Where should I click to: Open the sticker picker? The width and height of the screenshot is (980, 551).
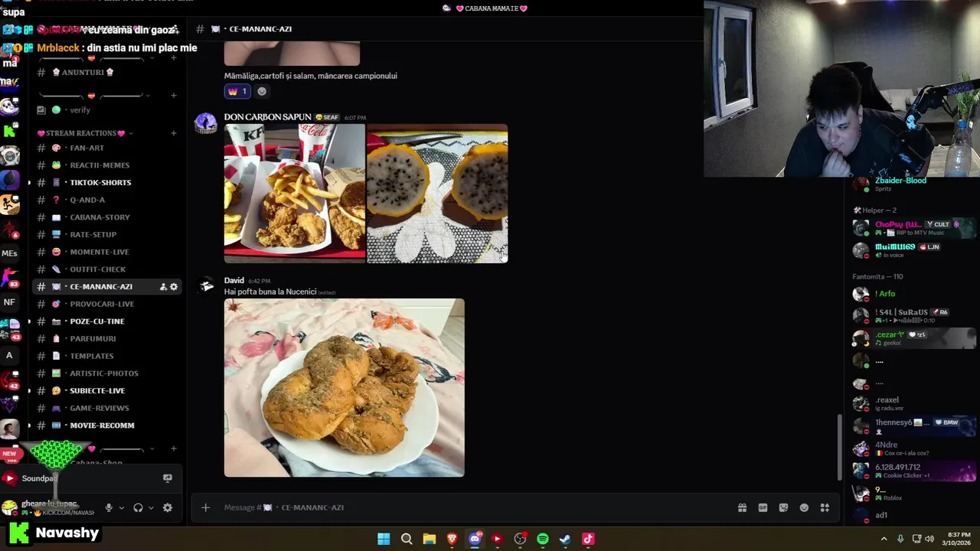coord(783,507)
